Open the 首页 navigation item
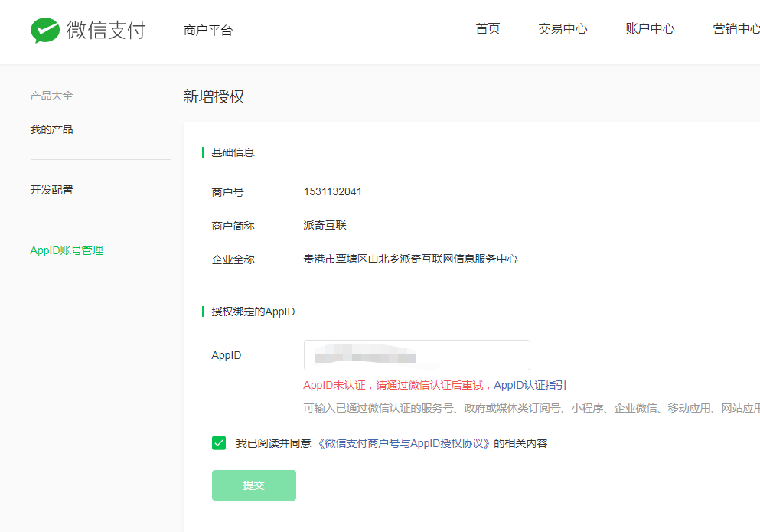The width and height of the screenshot is (760, 532). coord(488,29)
